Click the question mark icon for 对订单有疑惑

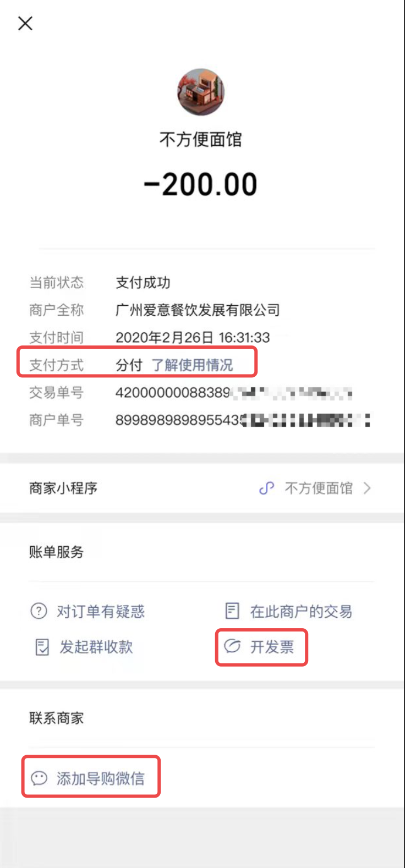coord(39,611)
